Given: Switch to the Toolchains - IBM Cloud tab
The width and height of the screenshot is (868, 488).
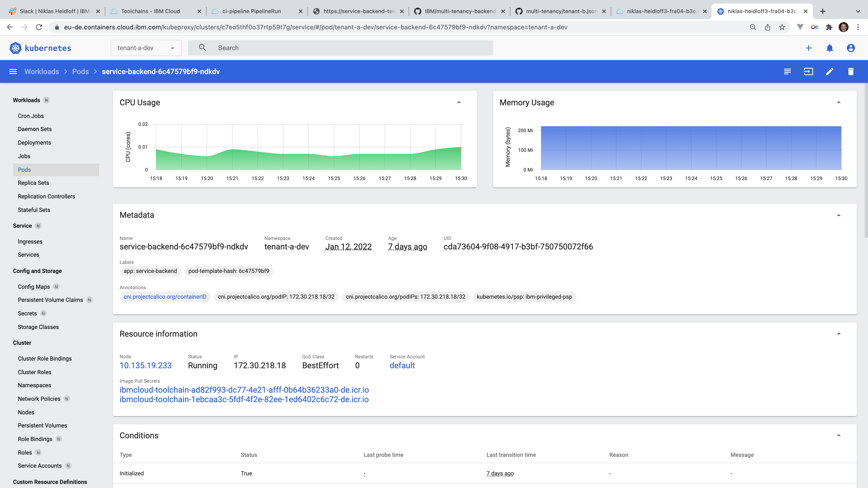Looking at the screenshot, I should click(x=150, y=11).
